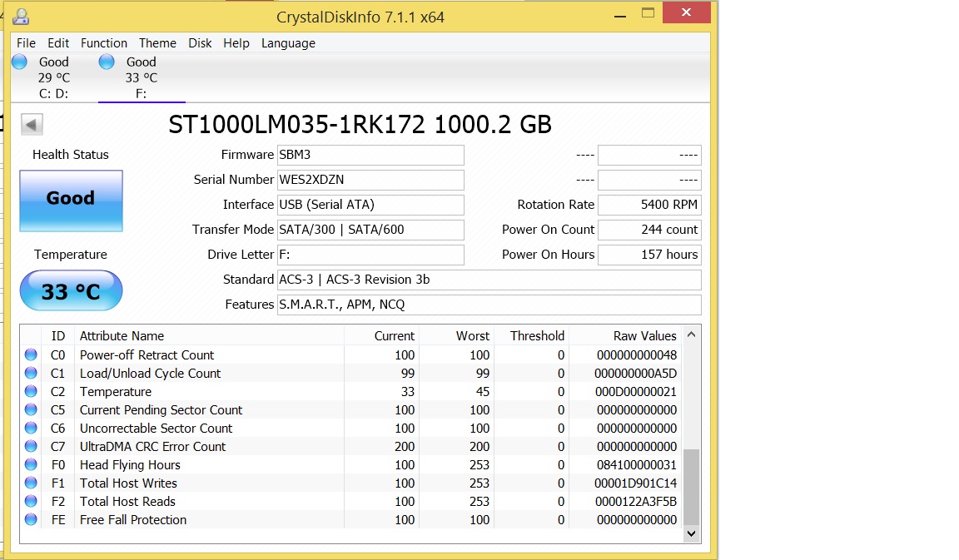This screenshot has width=959, height=560.
Task: Click status orb for Total Host Writes
Action: [32, 483]
